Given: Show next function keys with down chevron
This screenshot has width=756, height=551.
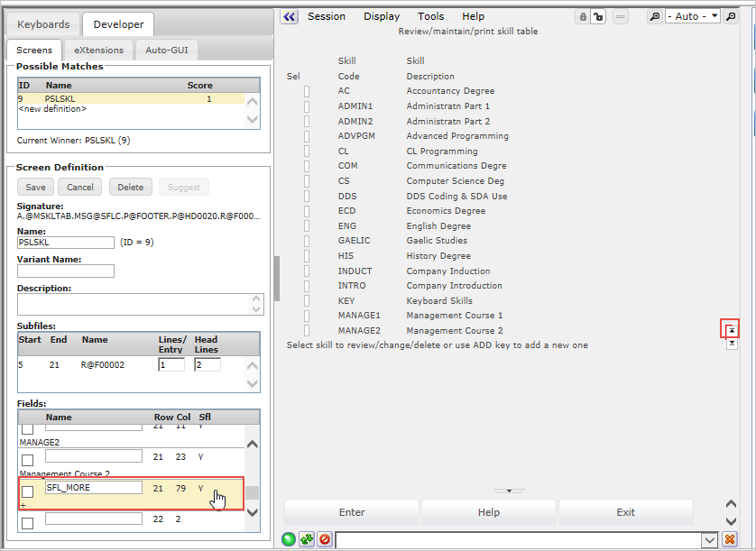Looking at the screenshot, I should pos(731,521).
